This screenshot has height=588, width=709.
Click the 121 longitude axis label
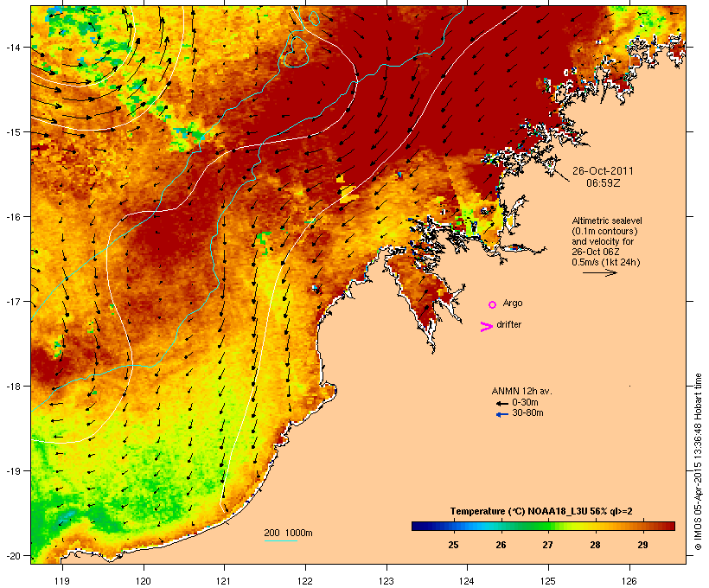click(224, 581)
